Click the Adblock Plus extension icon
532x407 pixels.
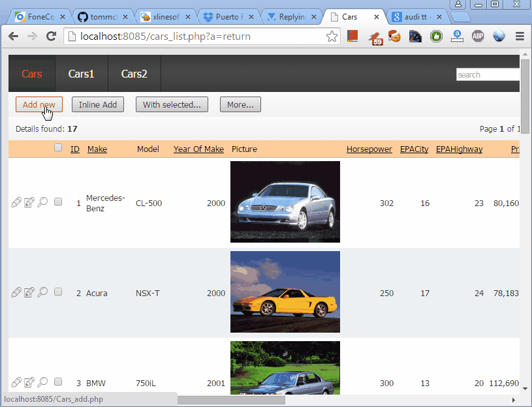(x=477, y=36)
